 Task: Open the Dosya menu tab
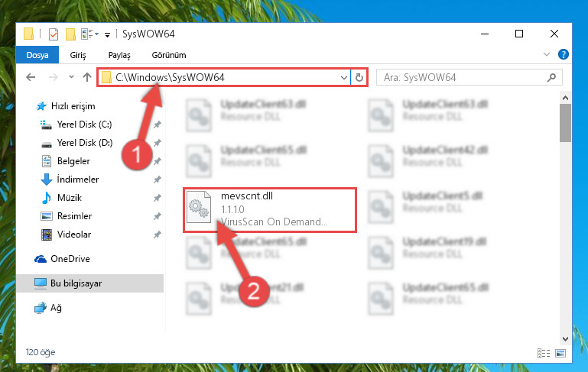tap(37, 55)
